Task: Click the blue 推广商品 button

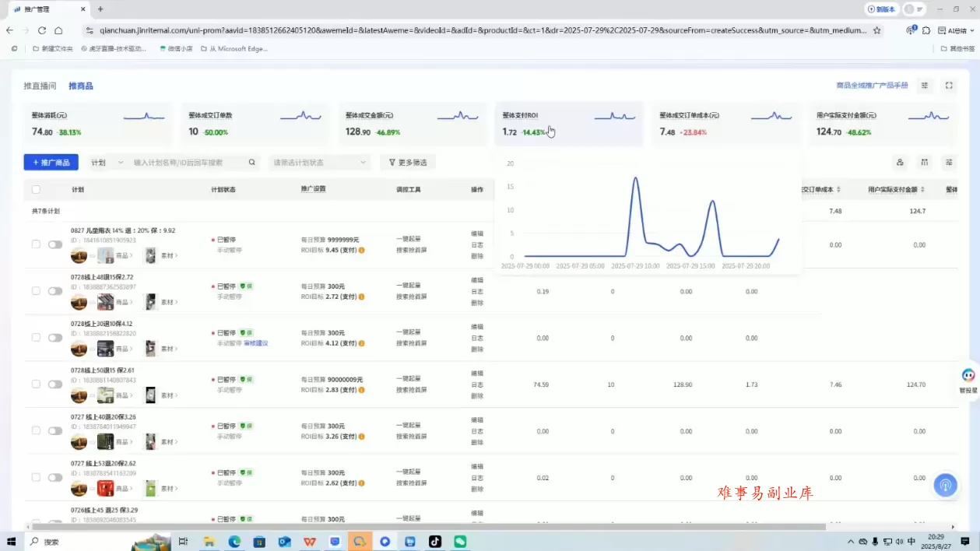Action: pyautogui.click(x=51, y=163)
